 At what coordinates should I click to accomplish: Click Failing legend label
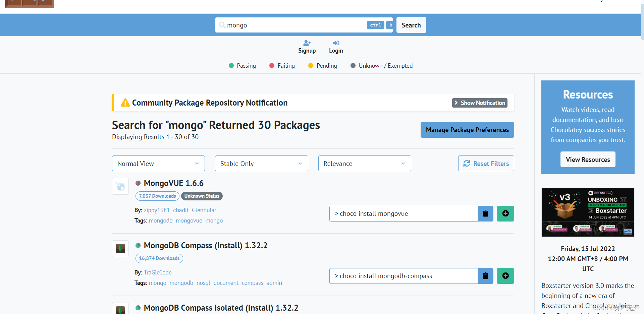coord(286,66)
